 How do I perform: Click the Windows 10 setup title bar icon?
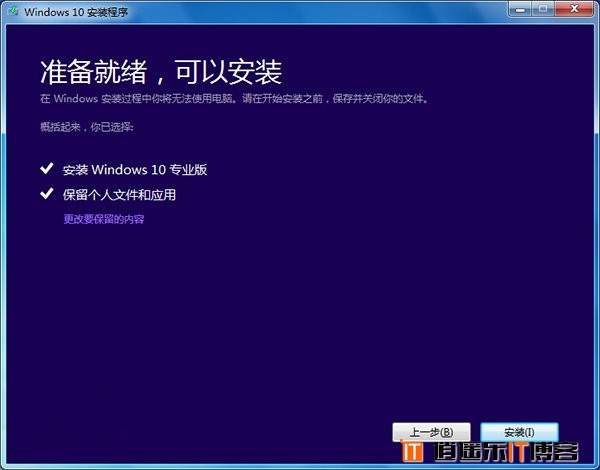tap(13, 11)
